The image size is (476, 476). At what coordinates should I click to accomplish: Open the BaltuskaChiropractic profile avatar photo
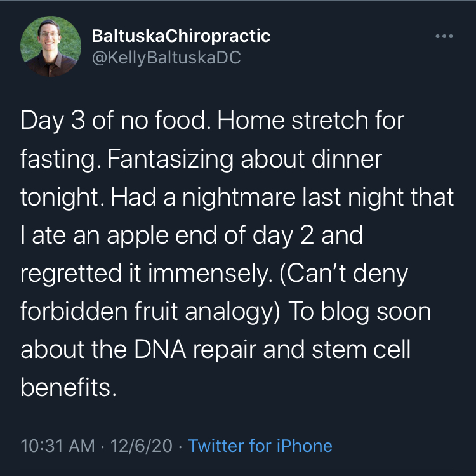(51, 46)
